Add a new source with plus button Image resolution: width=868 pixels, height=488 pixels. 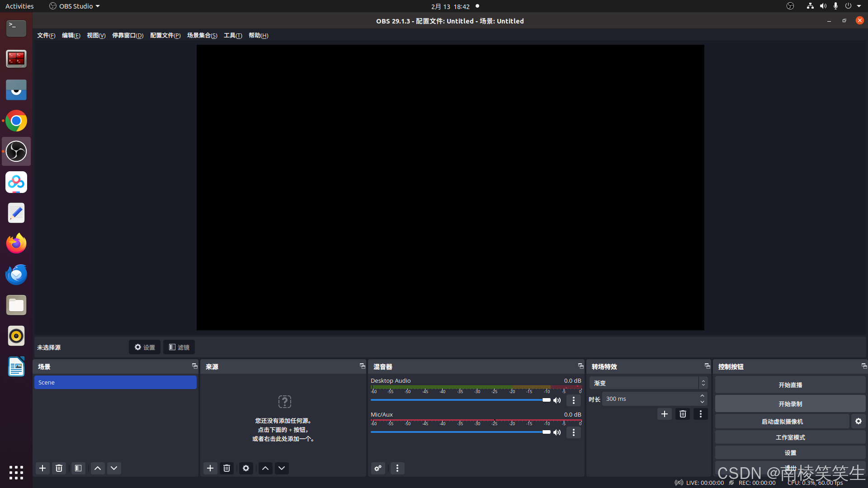(x=210, y=468)
